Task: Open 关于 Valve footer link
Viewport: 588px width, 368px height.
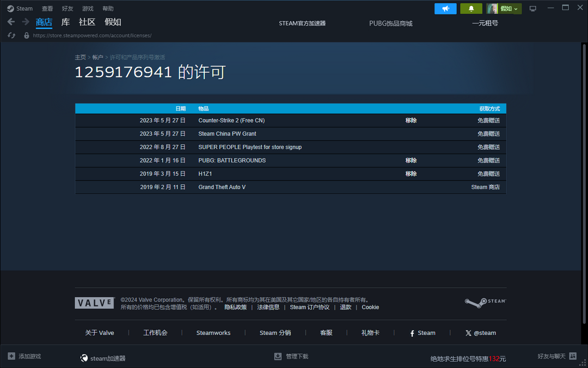Action: tap(100, 333)
